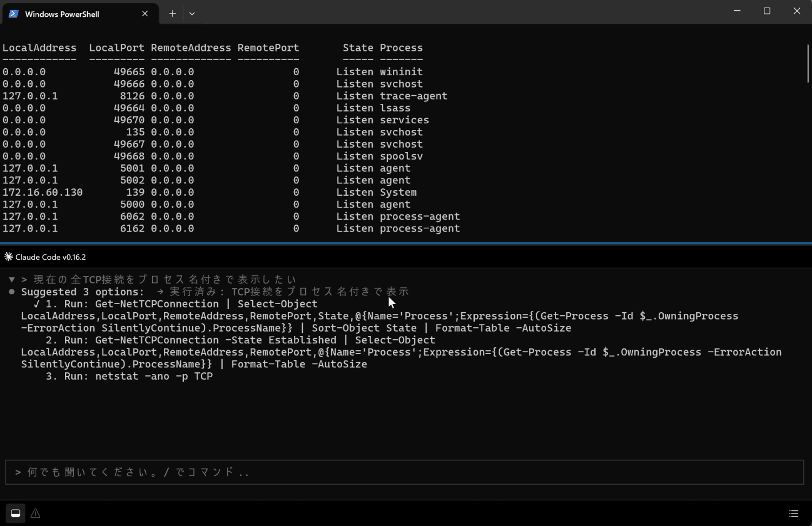
Task: Open the list menu icon at bottom right
Action: pyautogui.click(x=794, y=513)
